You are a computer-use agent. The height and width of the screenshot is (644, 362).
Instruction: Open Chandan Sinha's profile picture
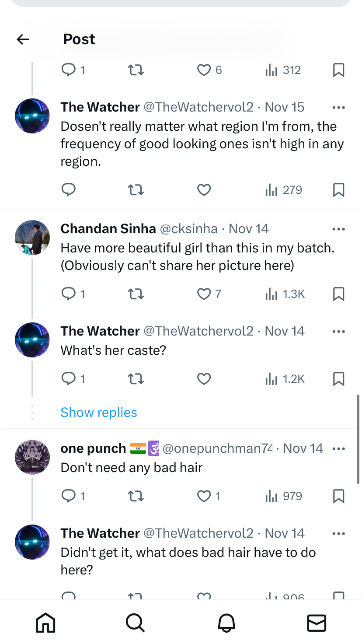(32, 238)
